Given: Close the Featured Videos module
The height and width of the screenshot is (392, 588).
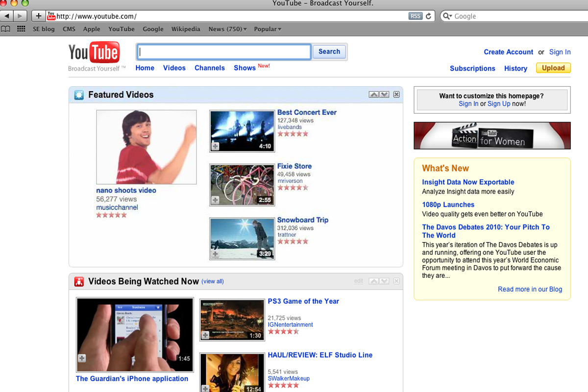Looking at the screenshot, I should [x=396, y=95].
